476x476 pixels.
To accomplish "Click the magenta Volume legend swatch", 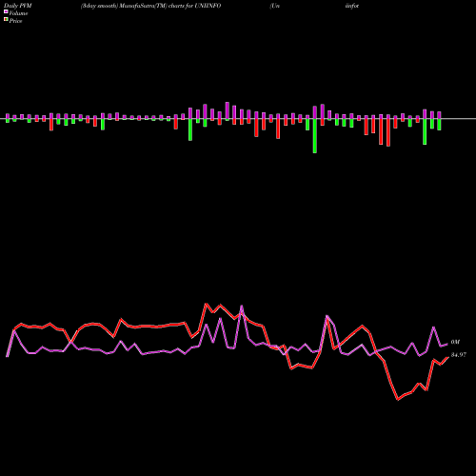I will (6, 12).
